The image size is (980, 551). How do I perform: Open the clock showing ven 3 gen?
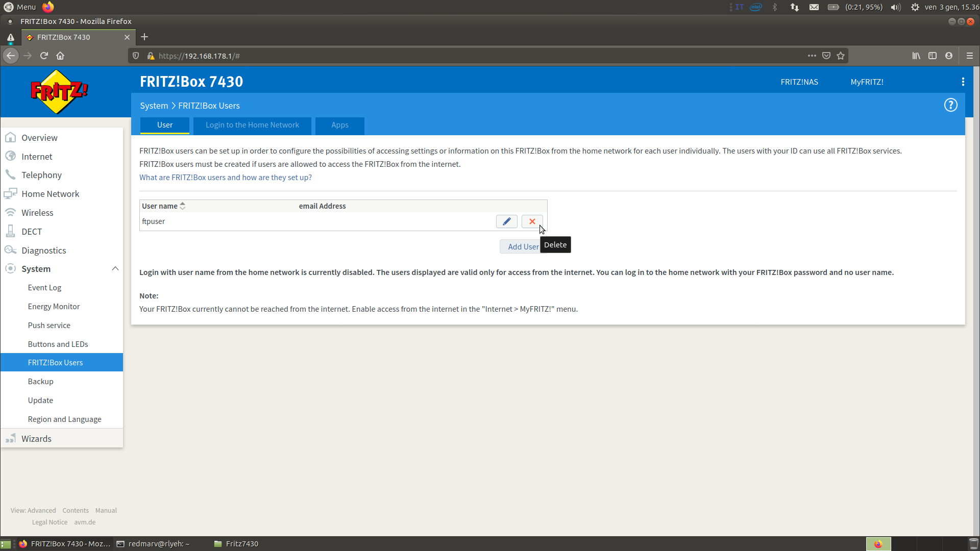[x=951, y=7]
